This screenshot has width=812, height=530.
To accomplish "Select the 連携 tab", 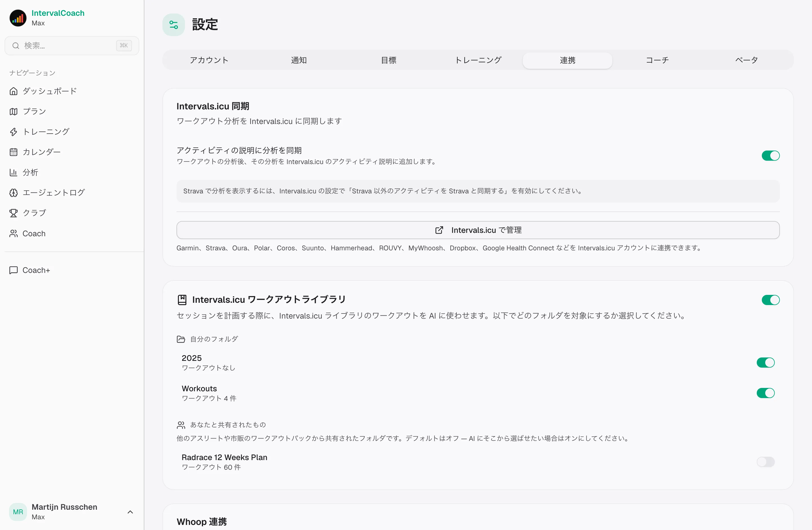I will tap(567, 60).
